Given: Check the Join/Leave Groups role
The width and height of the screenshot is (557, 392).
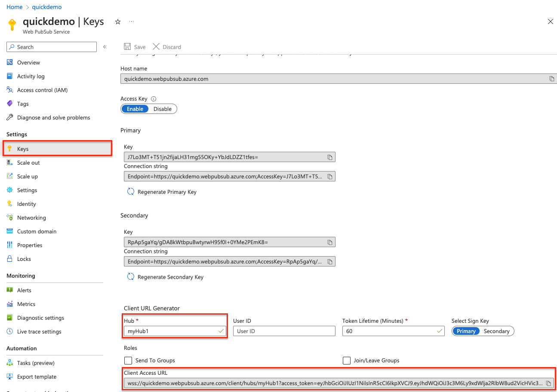Looking at the screenshot, I should click(x=347, y=360).
